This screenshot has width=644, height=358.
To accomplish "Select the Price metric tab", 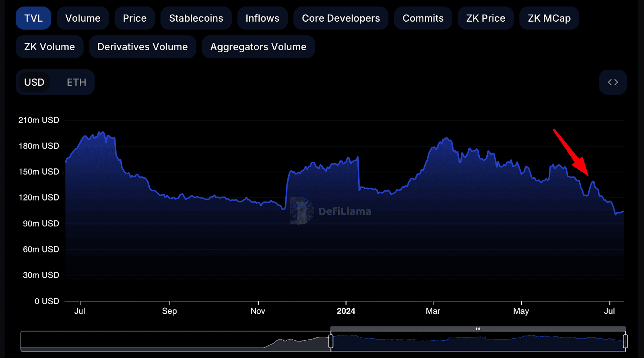I will pyautogui.click(x=134, y=18).
